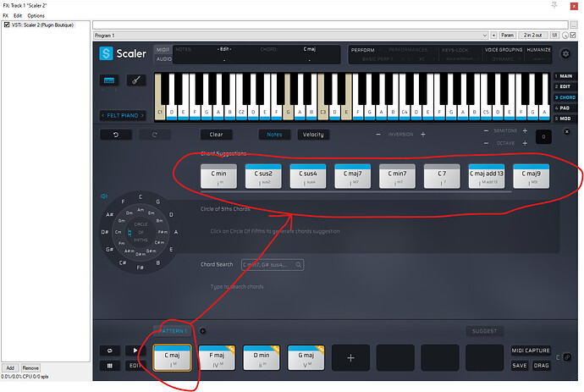This screenshot has height=392, width=584.
Task: Open Scaler settings gear icon
Action: [x=565, y=53]
